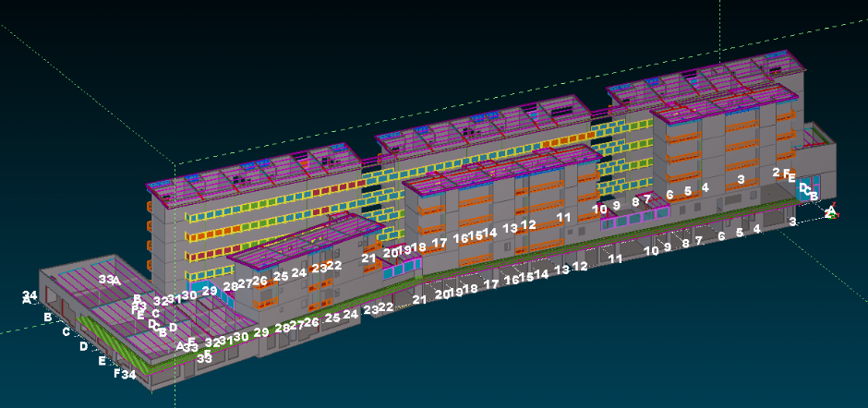Select the upper row grid label 24
The width and height of the screenshot is (868, 408).
pos(298,273)
